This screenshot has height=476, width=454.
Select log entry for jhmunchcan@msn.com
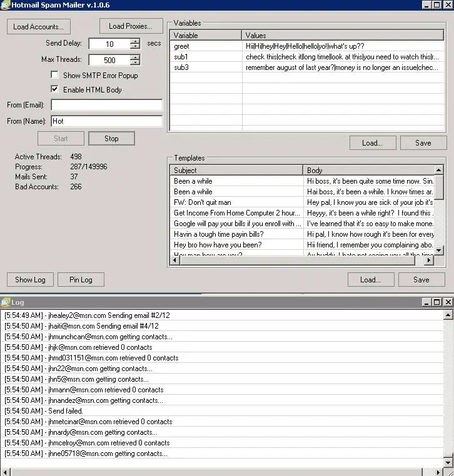(222, 336)
